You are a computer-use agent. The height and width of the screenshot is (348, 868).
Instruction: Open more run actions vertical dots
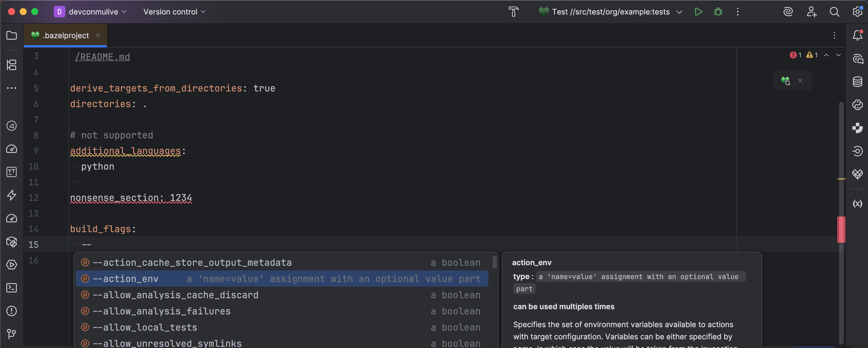(738, 12)
